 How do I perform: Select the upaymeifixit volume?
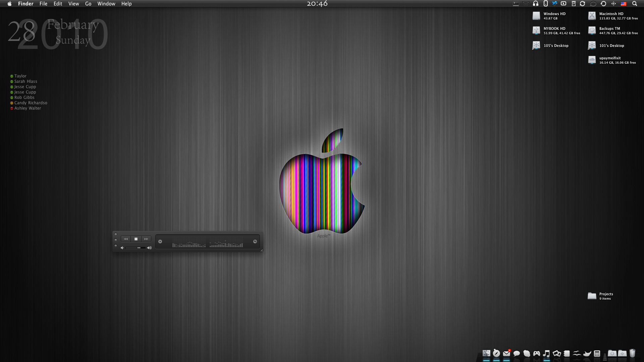click(592, 60)
